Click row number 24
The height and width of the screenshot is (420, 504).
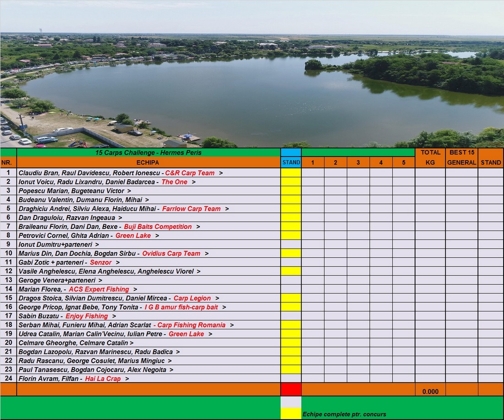pyautogui.click(x=8, y=379)
